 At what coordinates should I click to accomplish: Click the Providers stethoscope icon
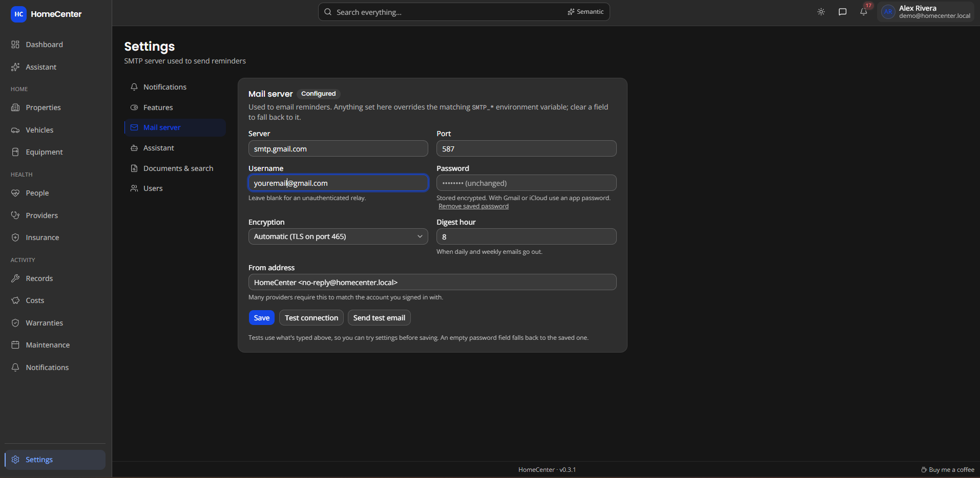tap(15, 215)
